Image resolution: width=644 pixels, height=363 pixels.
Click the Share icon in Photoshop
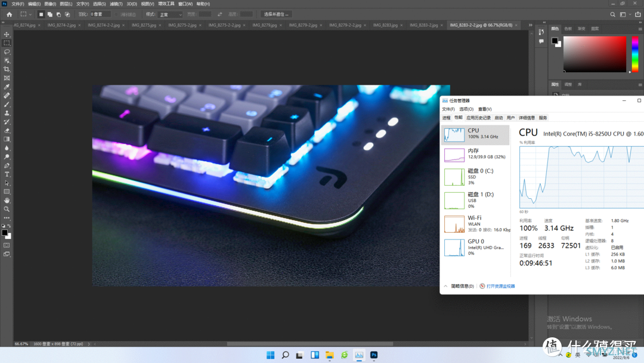click(x=638, y=14)
